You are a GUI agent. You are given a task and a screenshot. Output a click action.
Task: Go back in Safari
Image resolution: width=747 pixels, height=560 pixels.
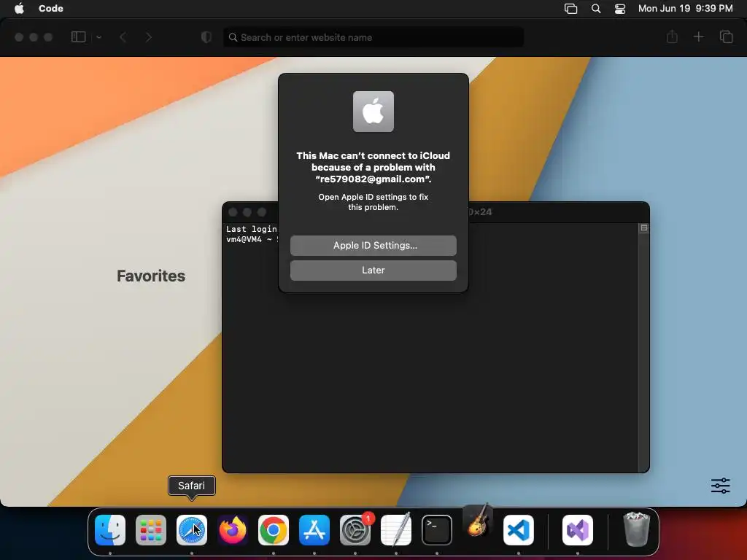pyautogui.click(x=123, y=36)
